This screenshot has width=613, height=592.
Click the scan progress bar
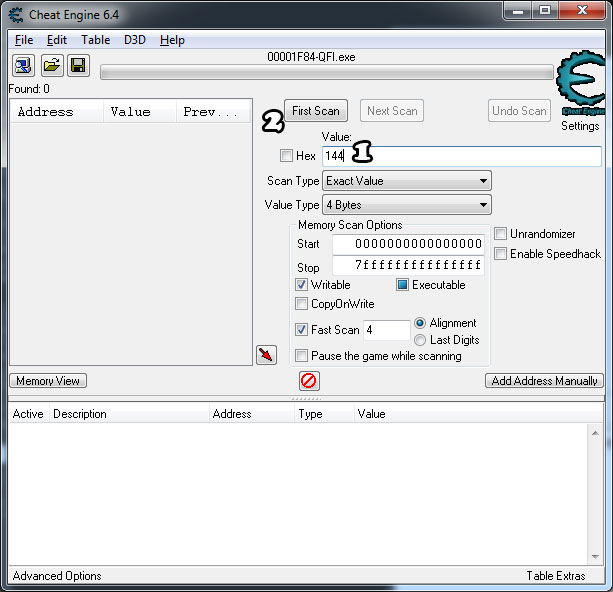coord(327,73)
